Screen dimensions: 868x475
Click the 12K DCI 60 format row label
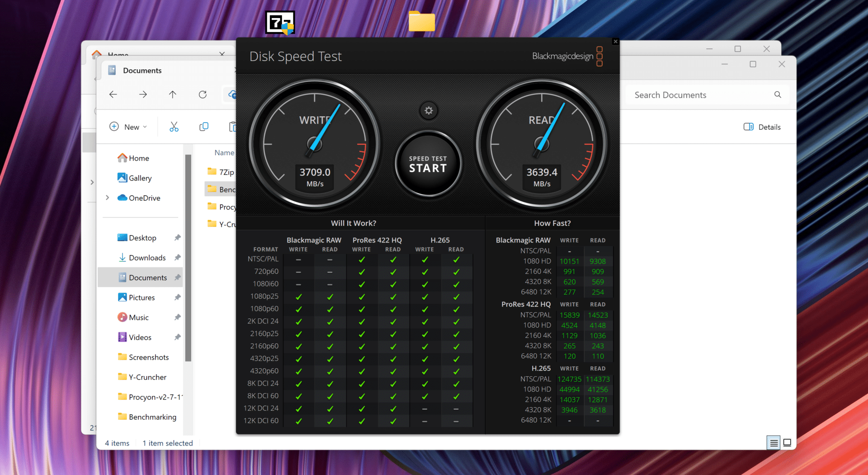(x=261, y=420)
